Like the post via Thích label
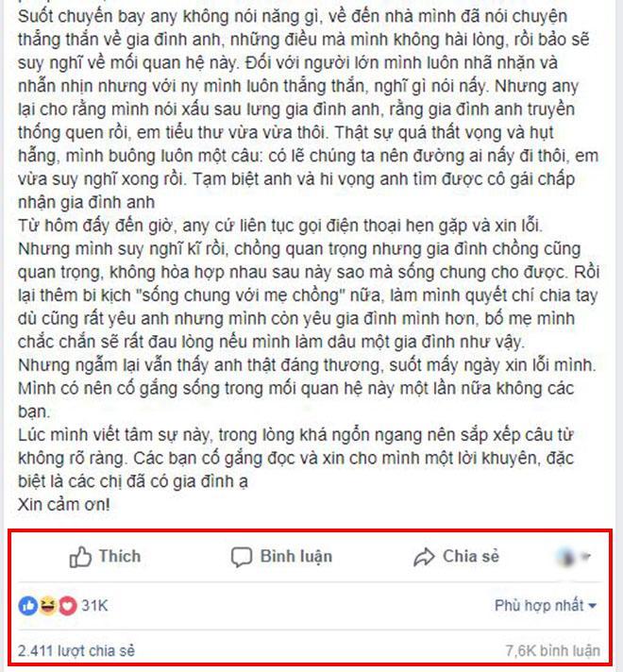623x672 pixels. click(120, 556)
